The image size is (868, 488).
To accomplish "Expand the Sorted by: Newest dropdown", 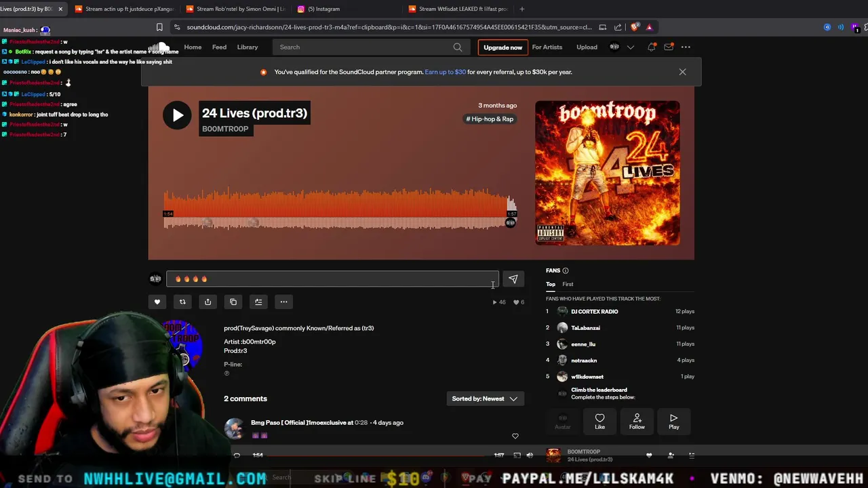I will click(x=485, y=399).
